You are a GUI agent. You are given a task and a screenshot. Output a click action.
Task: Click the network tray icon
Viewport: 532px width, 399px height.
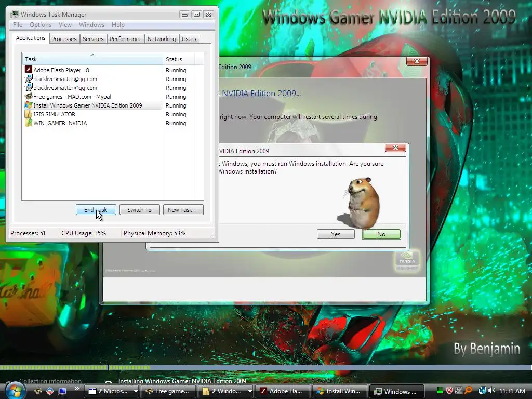482,391
